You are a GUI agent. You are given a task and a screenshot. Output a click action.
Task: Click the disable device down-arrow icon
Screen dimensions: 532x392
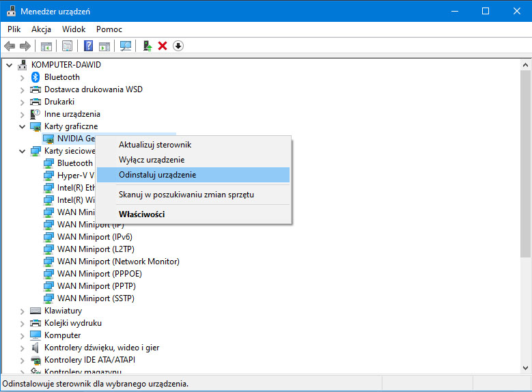(178, 46)
